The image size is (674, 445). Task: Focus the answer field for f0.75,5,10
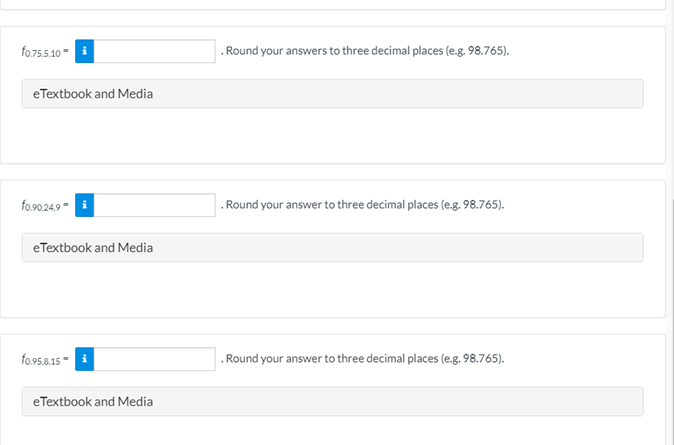point(155,51)
